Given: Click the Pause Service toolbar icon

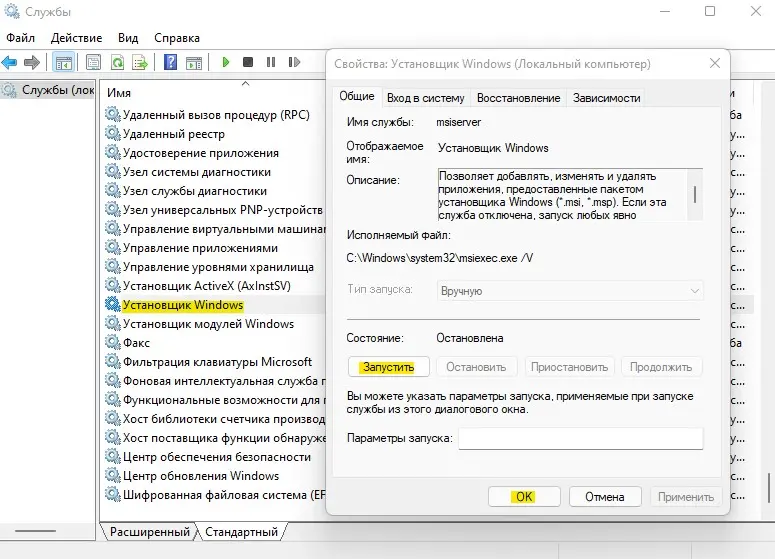Looking at the screenshot, I should (x=270, y=62).
